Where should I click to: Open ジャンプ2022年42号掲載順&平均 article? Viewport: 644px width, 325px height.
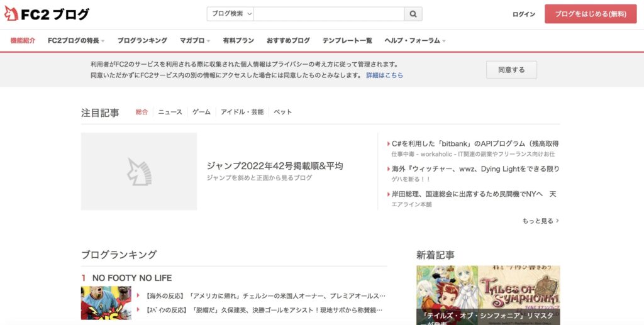click(x=275, y=166)
